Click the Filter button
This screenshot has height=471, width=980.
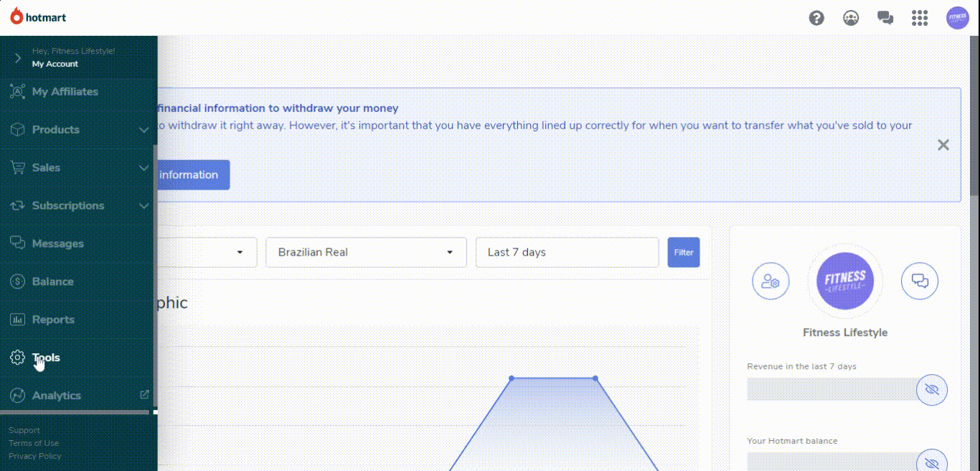(x=684, y=253)
